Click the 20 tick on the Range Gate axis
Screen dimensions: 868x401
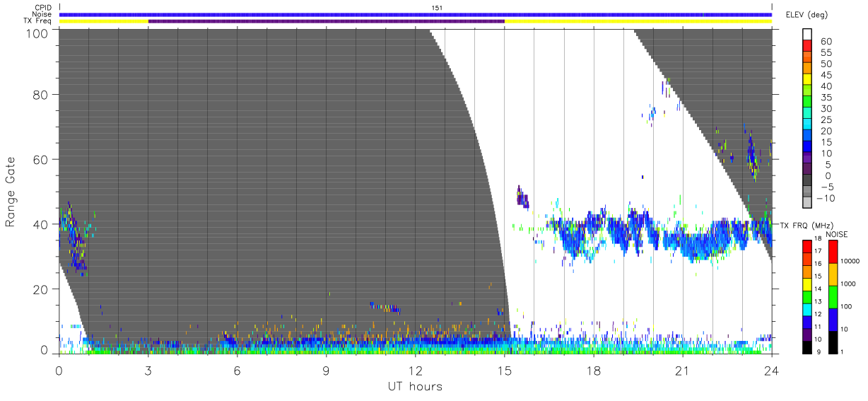[41, 289]
